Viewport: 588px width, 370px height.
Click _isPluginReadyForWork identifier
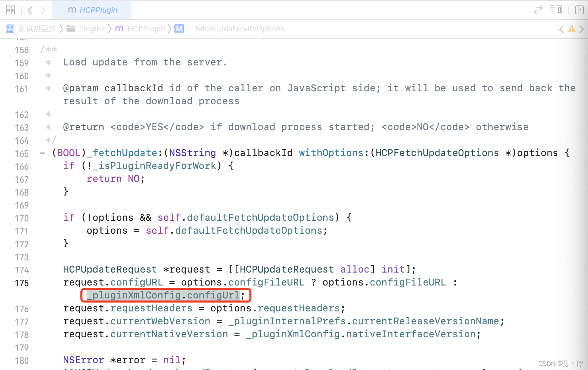154,166
